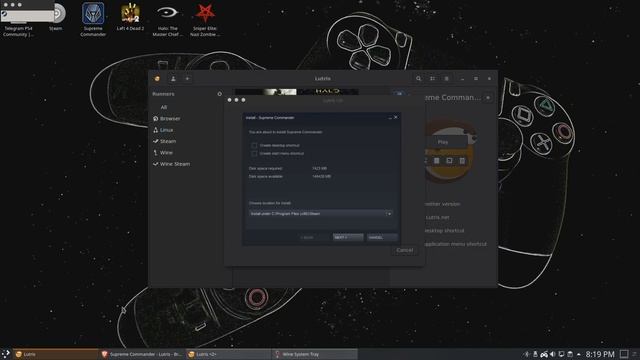Switch to Wine System Tray taskbar entry
The height and width of the screenshot is (360, 640).
click(x=314, y=354)
